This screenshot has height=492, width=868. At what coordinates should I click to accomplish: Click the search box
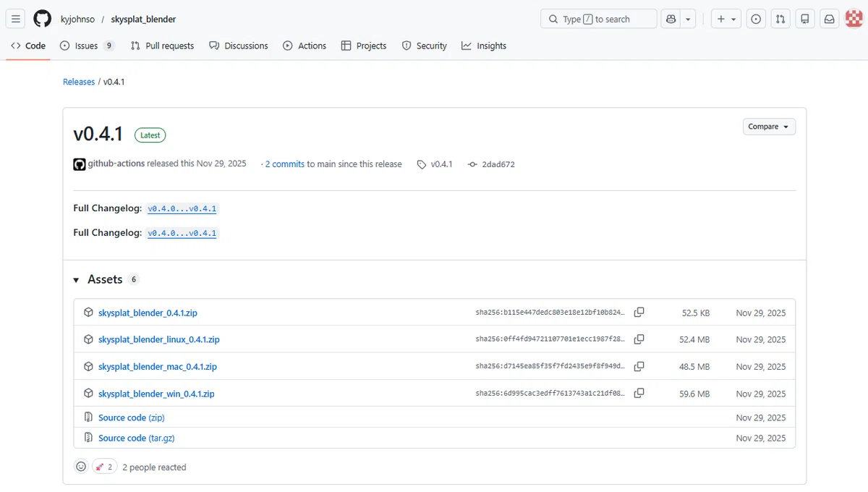point(598,19)
